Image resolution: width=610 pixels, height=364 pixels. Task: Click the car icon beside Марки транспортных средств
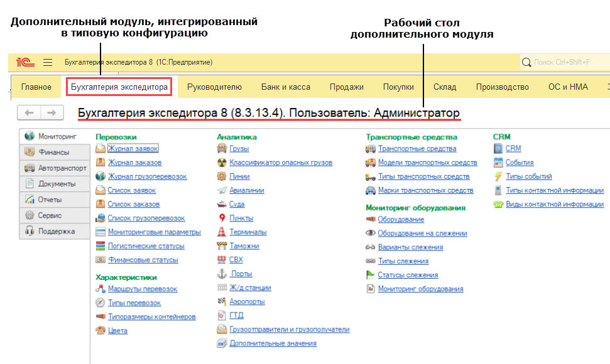point(371,190)
